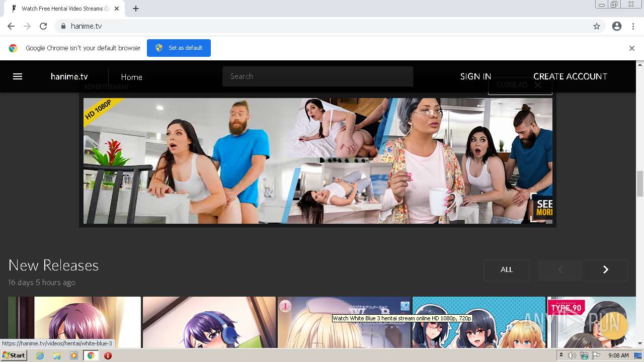This screenshot has height=362, width=644.
Task: Close the advertisement banner
Action: (520, 85)
